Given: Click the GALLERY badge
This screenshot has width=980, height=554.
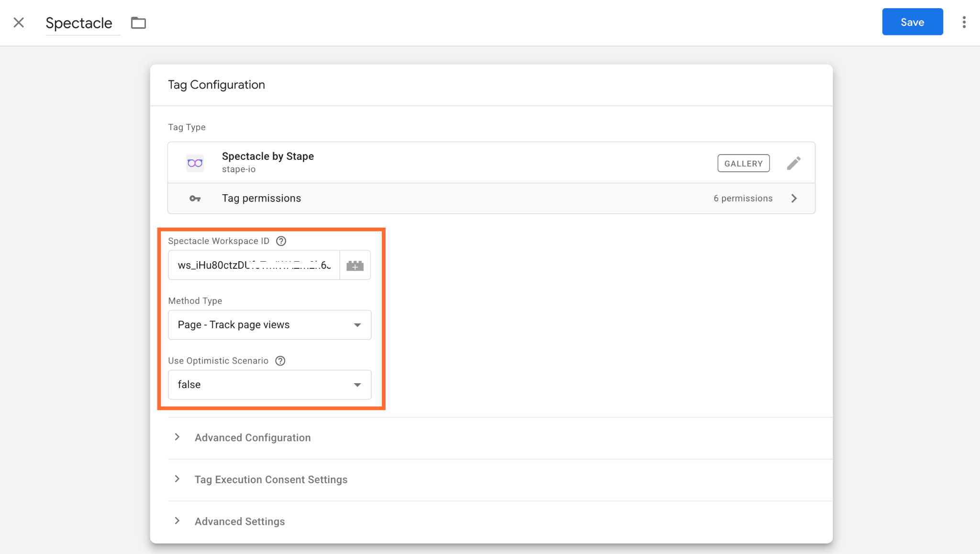Looking at the screenshot, I should [x=743, y=163].
